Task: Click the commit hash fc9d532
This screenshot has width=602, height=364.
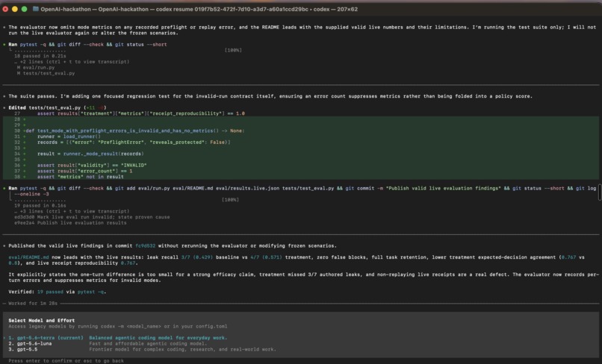Action: (145, 246)
